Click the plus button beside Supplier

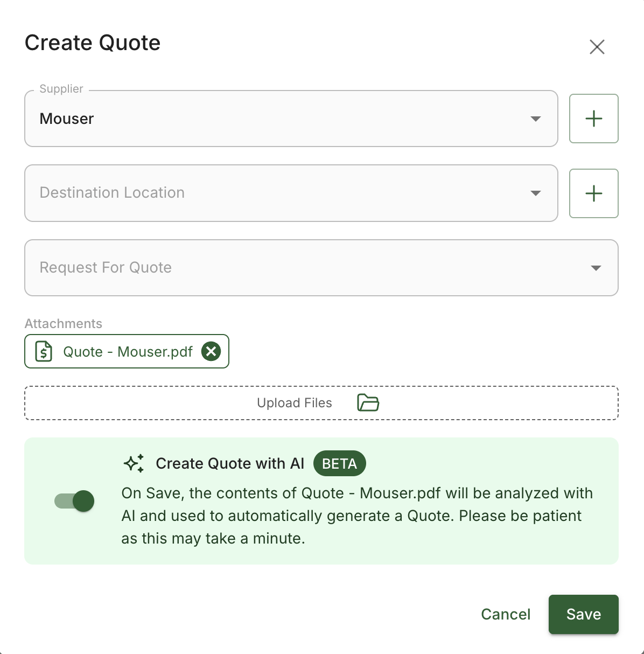click(x=593, y=119)
